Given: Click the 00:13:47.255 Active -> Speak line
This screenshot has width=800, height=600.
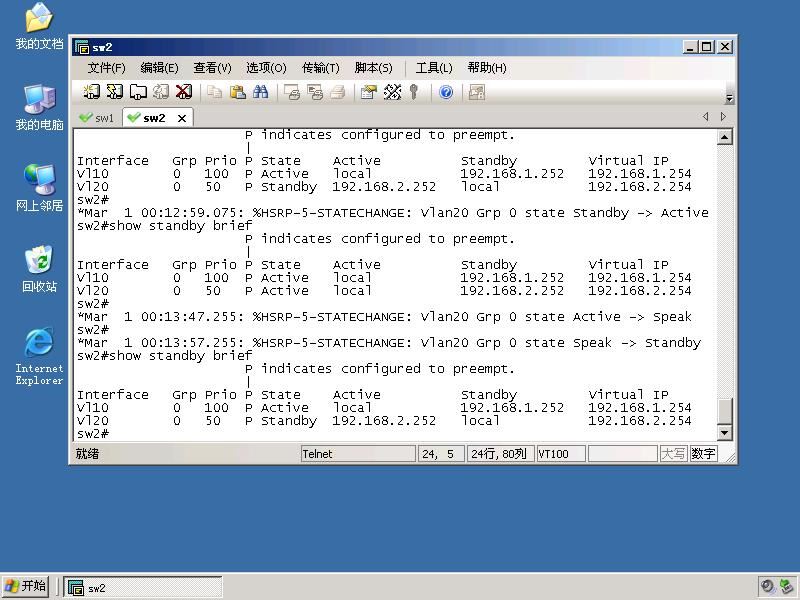Looking at the screenshot, I should tap(384, 317).
